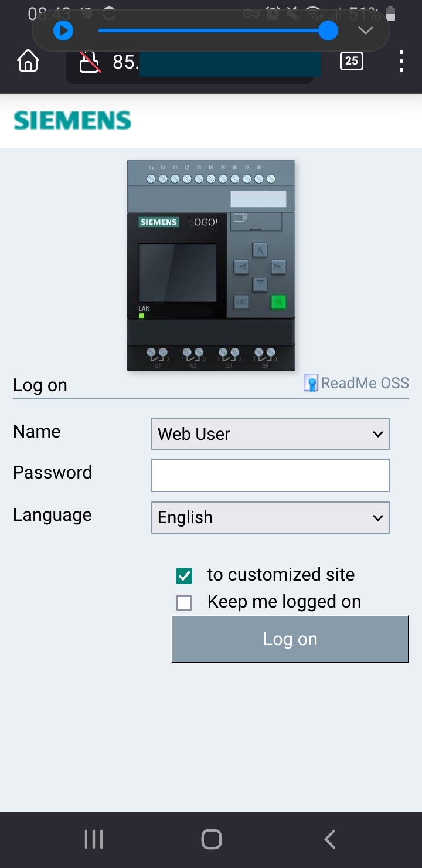
Task: Enable Keep me logged on checkbox
Action: tap(184, 603)
